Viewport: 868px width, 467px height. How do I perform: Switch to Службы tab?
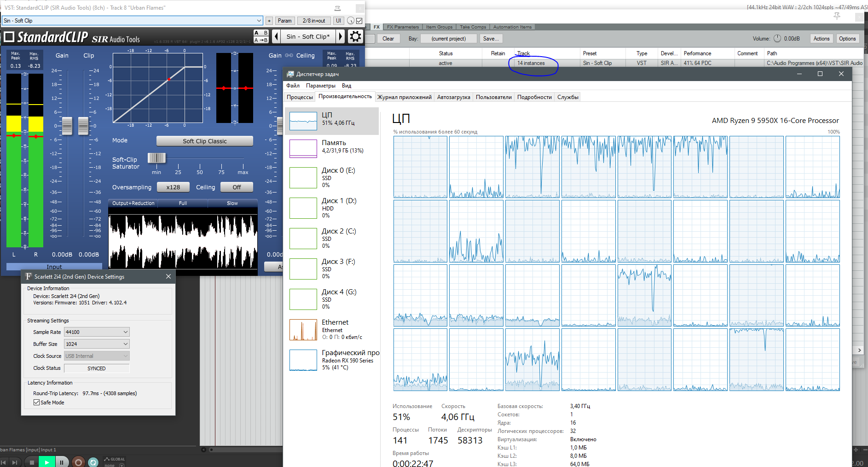click(x=568, y=97)
